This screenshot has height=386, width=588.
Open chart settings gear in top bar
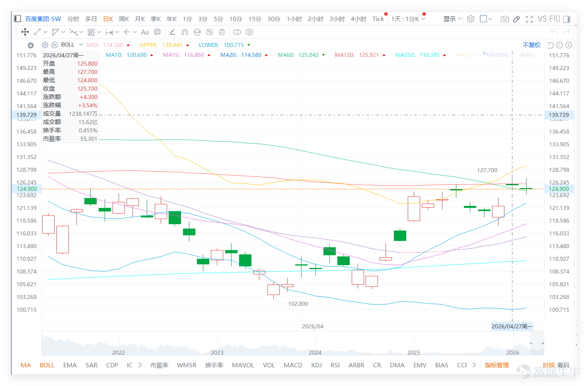tap(471, 19)
